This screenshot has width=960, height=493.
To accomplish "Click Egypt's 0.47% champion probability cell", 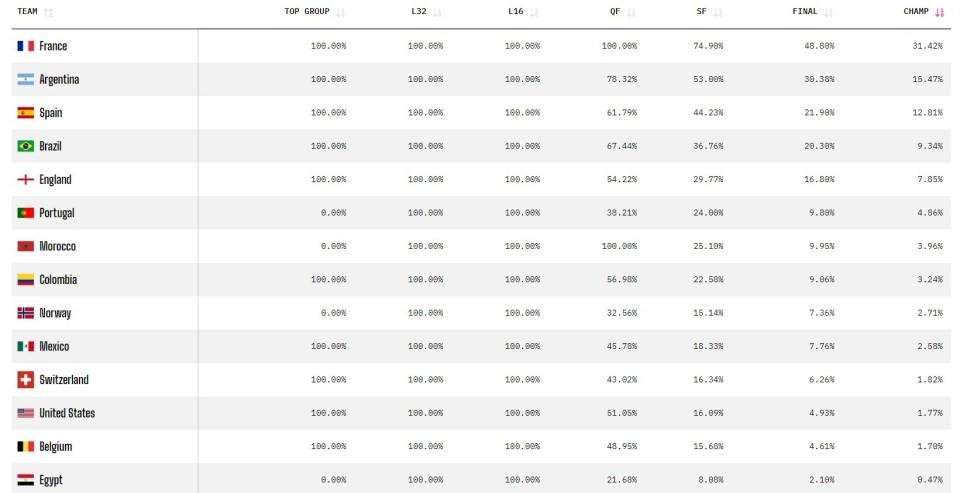I will tap(929, 480).
